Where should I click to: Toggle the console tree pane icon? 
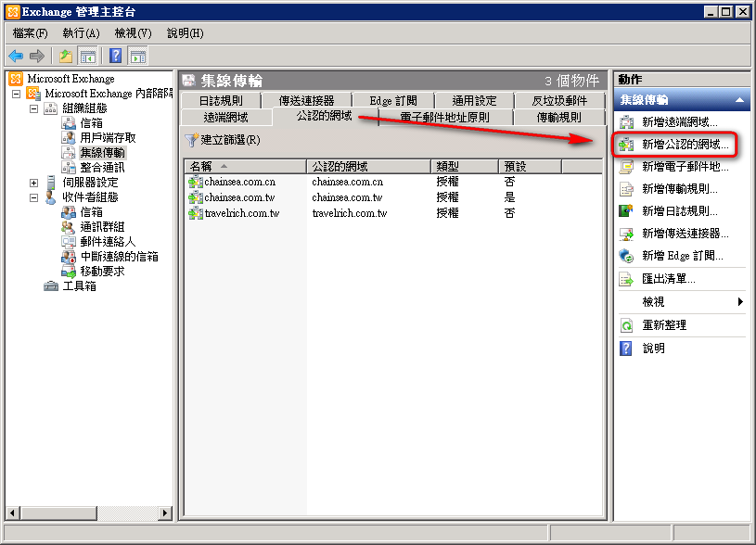click(x=88, y=56)
